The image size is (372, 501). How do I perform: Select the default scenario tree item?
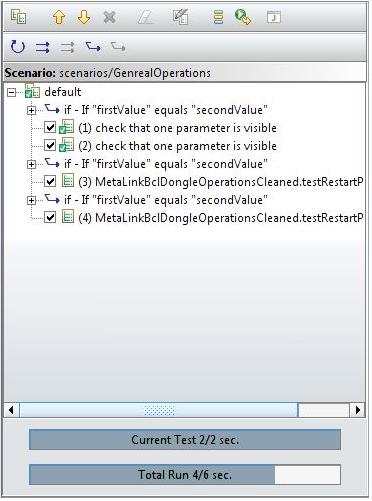[x=63, y=92]
